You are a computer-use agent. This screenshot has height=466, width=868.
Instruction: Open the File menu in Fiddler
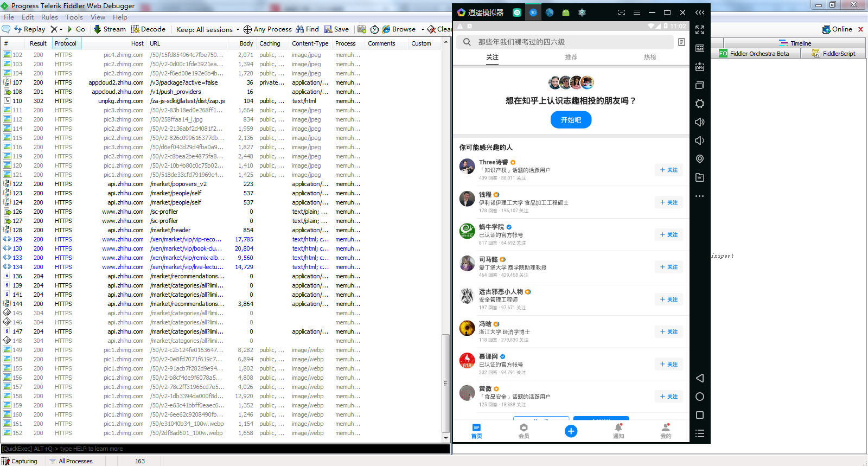point(9,17)
